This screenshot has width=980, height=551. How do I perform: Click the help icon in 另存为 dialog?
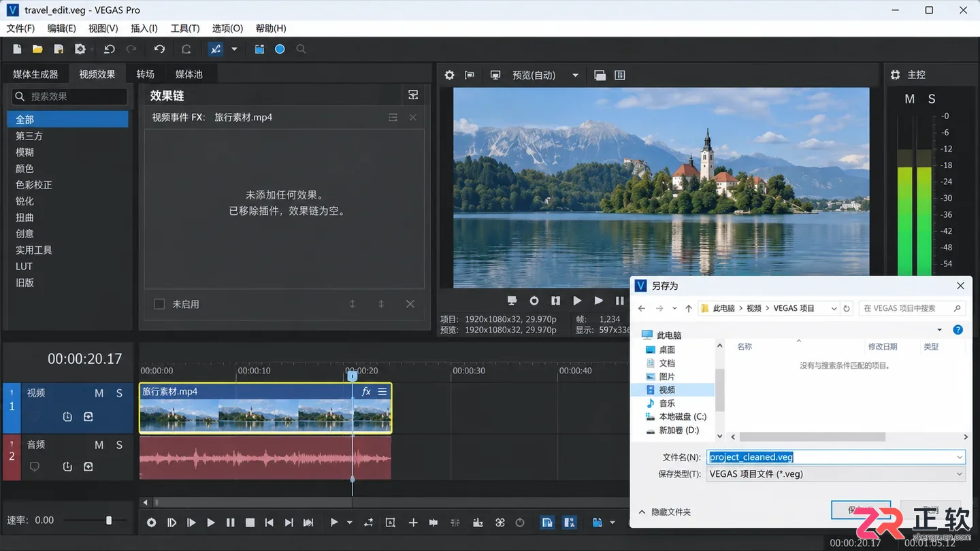pos(958,330)
